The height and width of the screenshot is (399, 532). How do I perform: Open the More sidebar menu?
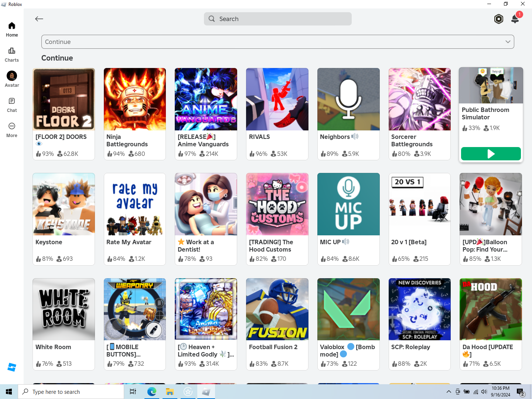click(12, 130)
